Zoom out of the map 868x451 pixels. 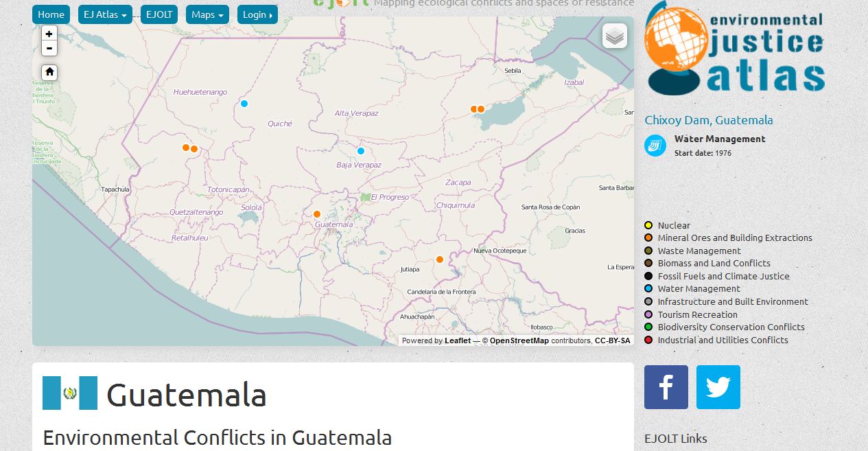tap(49, 48)
